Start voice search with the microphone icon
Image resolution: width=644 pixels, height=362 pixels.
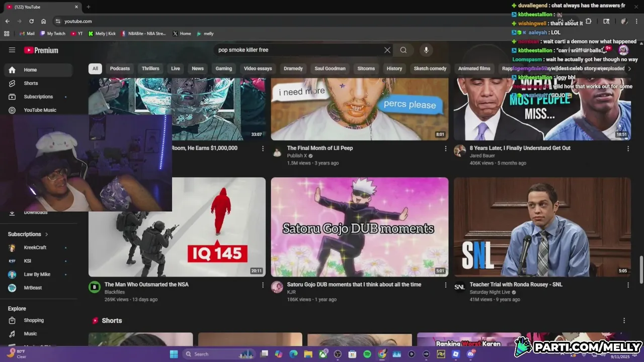pyautogui.click(x=426, y=50)
